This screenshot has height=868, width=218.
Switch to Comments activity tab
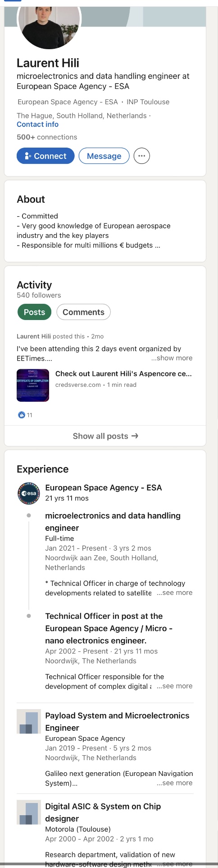pos(83,312)
